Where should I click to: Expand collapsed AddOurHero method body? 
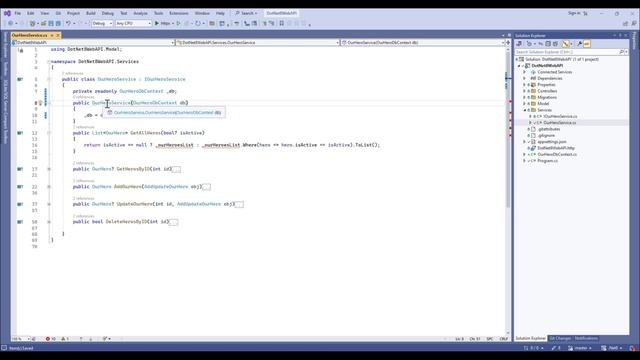[207, 187]
